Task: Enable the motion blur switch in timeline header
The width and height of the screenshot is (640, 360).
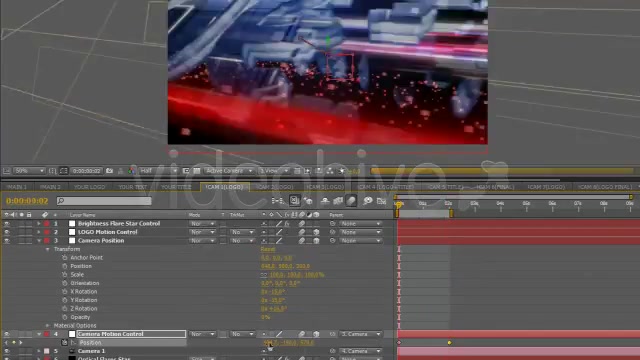Action: [351, 200]
